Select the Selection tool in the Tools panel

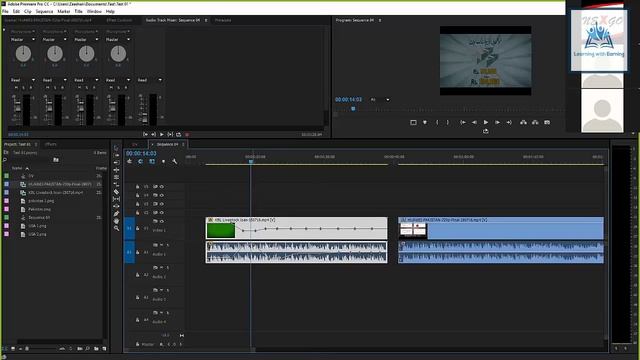116,148
